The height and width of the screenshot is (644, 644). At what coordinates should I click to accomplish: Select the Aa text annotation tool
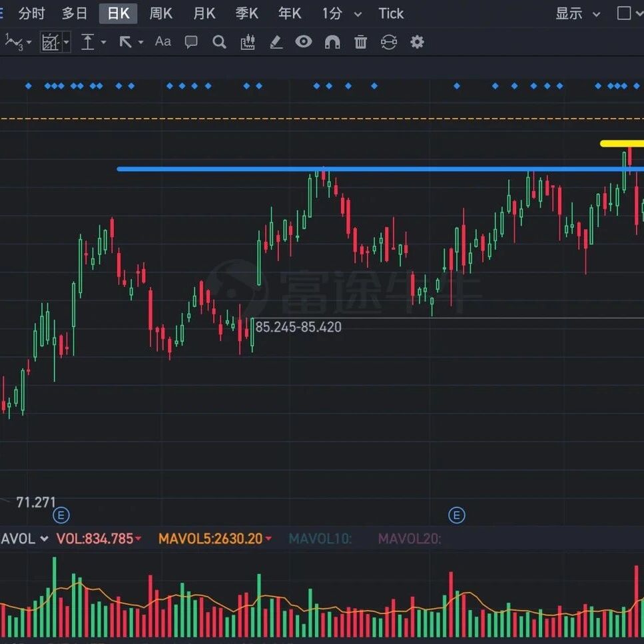click(162, 41)
